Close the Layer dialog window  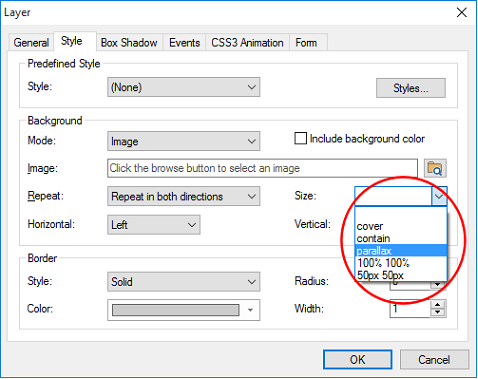coord(461,13)
